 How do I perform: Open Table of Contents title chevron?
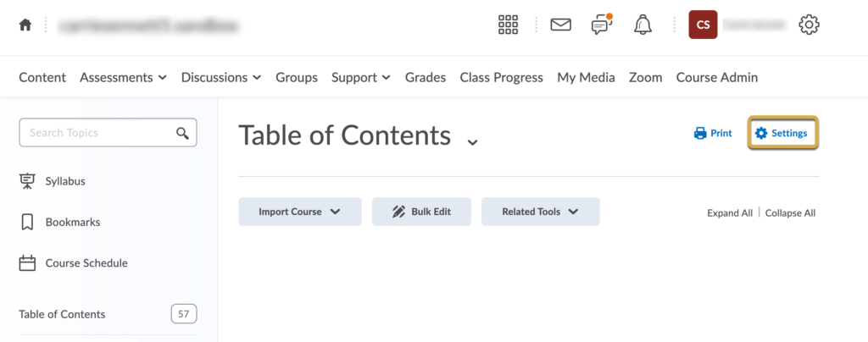tap(472, 142)
